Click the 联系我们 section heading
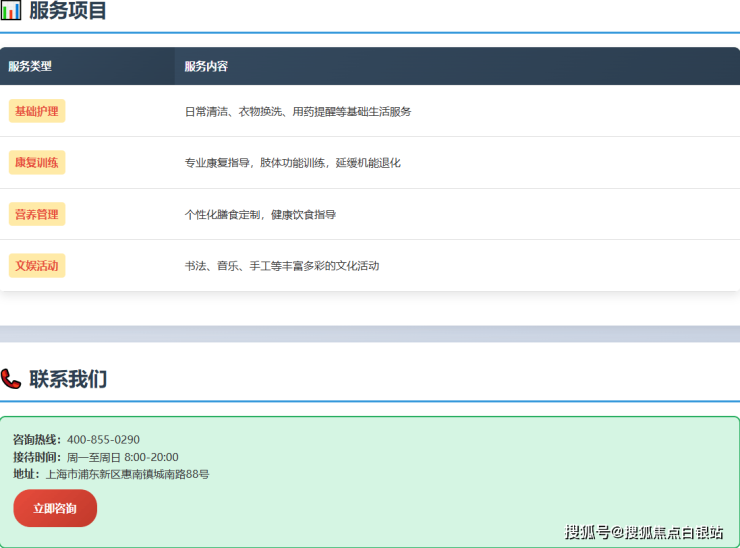The width and height of the screenshot is (740, 548). tap(68, 379)
